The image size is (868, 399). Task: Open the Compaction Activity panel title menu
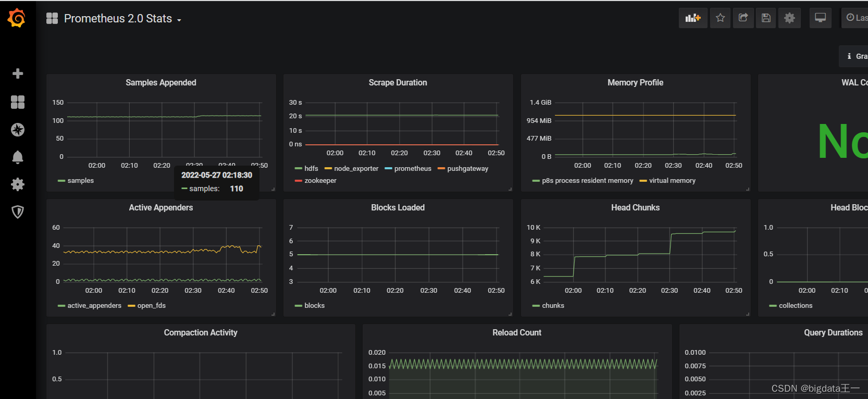[x=201, y=333]
